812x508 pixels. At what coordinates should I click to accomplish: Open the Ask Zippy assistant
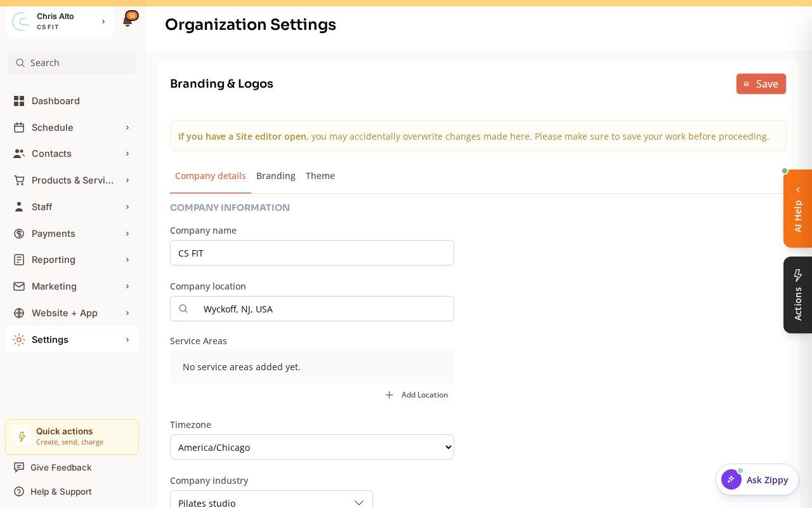(757, 479)
